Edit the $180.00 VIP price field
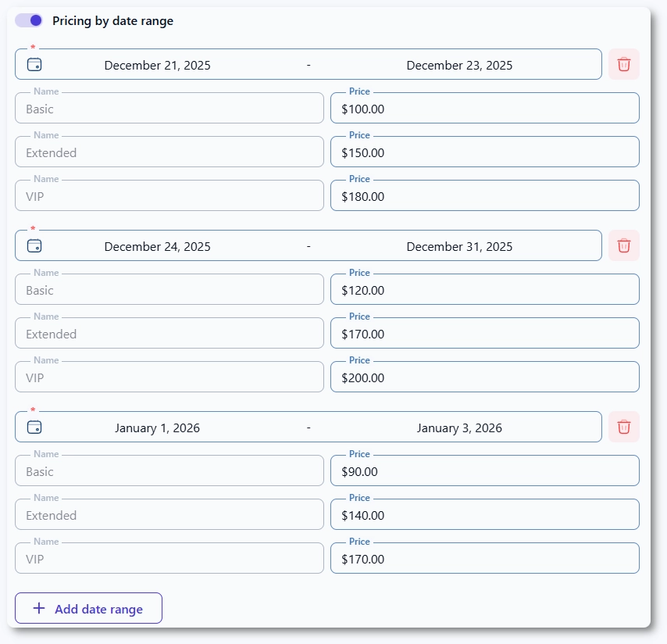Image resolution: width=667 pixels, height=644 pixels. click(484, 197)
